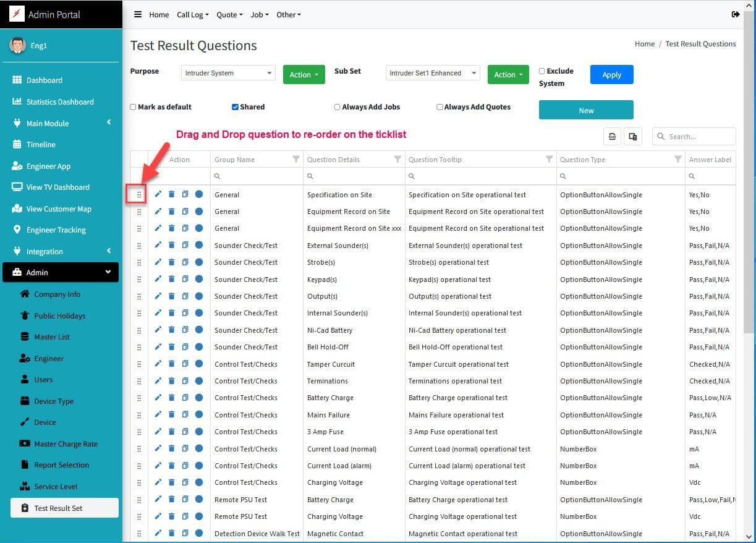
Task: Open the Call Log menu
Action: pos(192,15)
